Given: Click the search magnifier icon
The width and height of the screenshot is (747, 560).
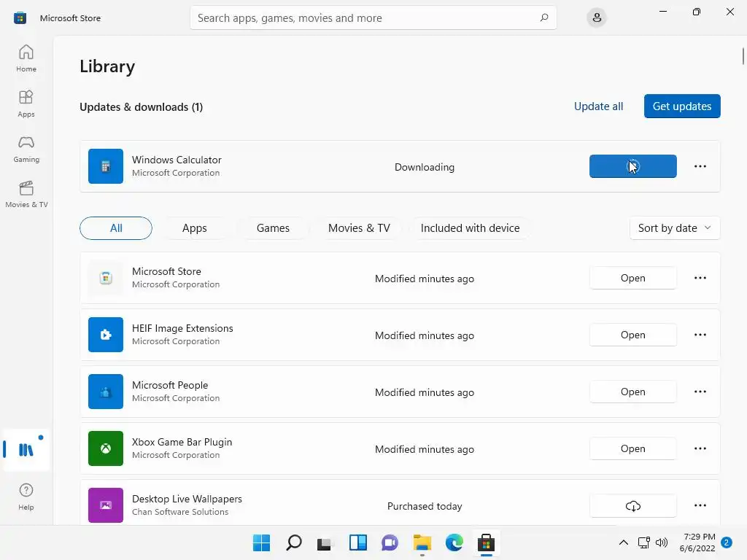Looking at the screenshot, I should pos(543,17).
